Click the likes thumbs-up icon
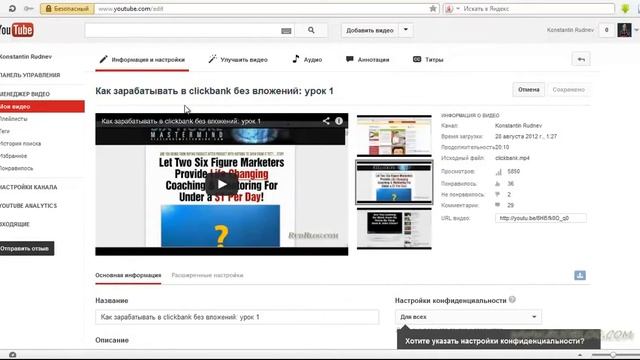Viewport: 640px width, 360px height. click(x=498, y=184)
